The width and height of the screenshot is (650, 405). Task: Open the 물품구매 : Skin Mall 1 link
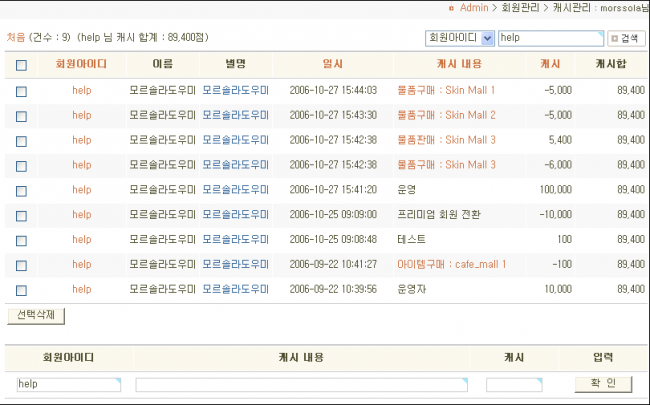click(x=446, y=90)
